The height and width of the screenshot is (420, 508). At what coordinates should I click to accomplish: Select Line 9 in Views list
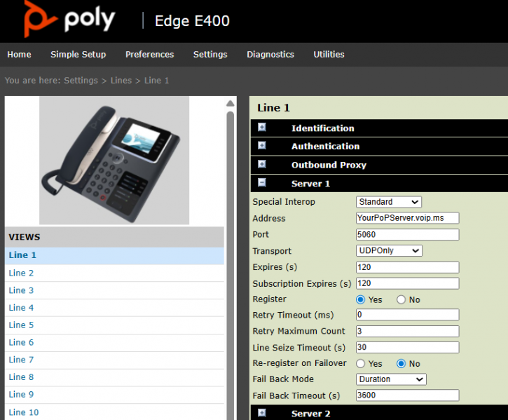click(x=114, y=395)
